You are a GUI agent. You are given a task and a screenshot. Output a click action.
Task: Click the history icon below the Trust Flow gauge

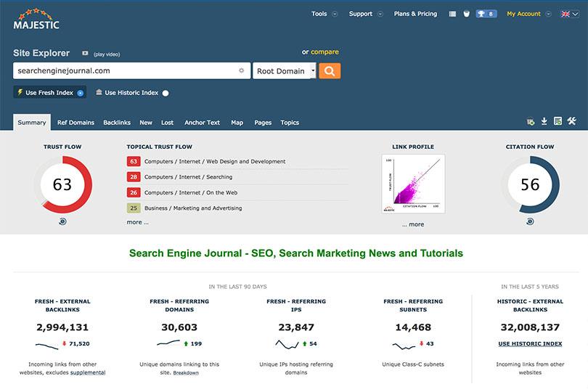click(62, 221)
